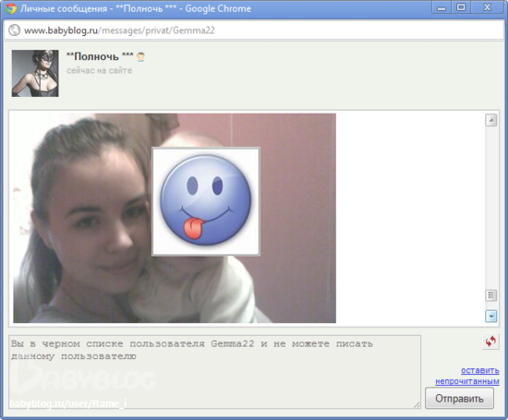
Task: Click the scrollbar down arrow
Action: click(x=491, y=316)
